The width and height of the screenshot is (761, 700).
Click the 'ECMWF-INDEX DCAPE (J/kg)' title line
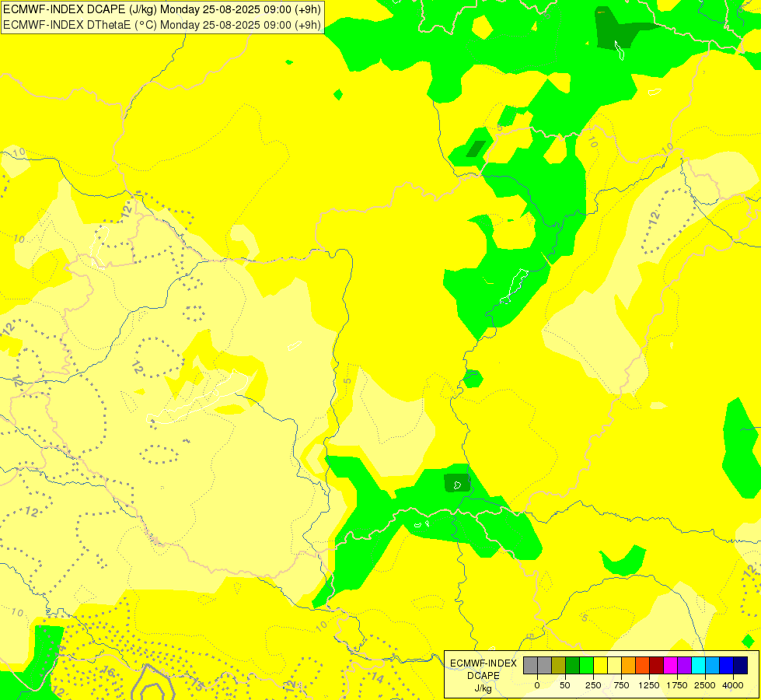coord(162,9)
